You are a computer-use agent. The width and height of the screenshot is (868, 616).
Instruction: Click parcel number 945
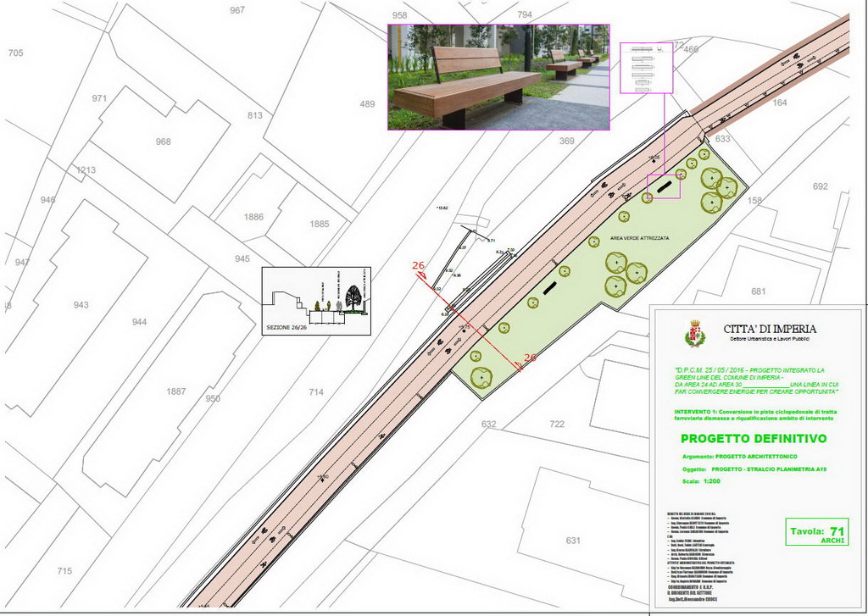pos(242,258)
